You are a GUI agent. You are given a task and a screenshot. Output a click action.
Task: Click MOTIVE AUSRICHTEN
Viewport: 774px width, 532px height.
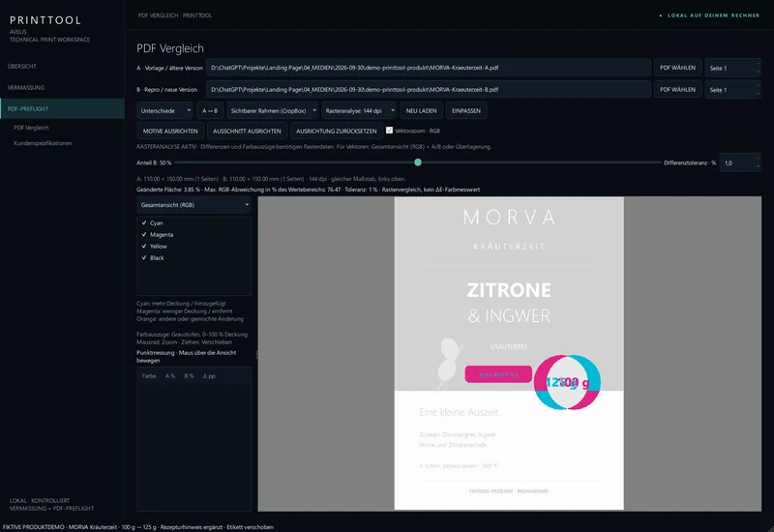[x=170, y=131]
